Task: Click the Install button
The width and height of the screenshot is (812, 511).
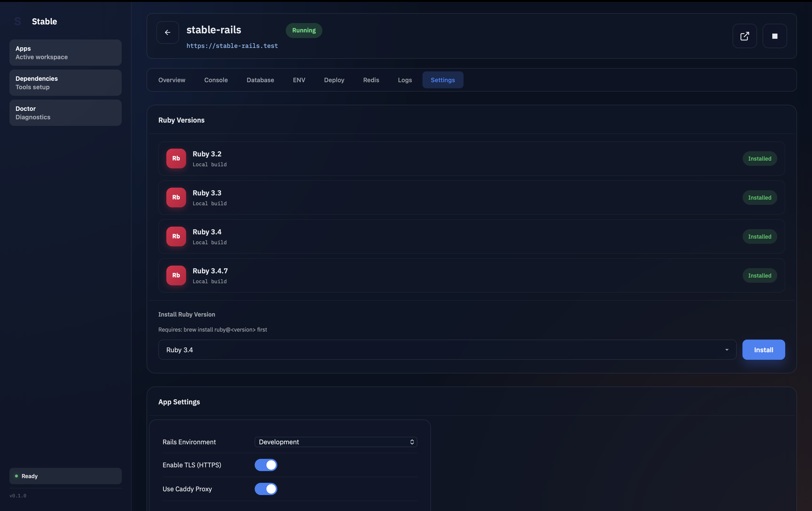Action: pos(763,350)
